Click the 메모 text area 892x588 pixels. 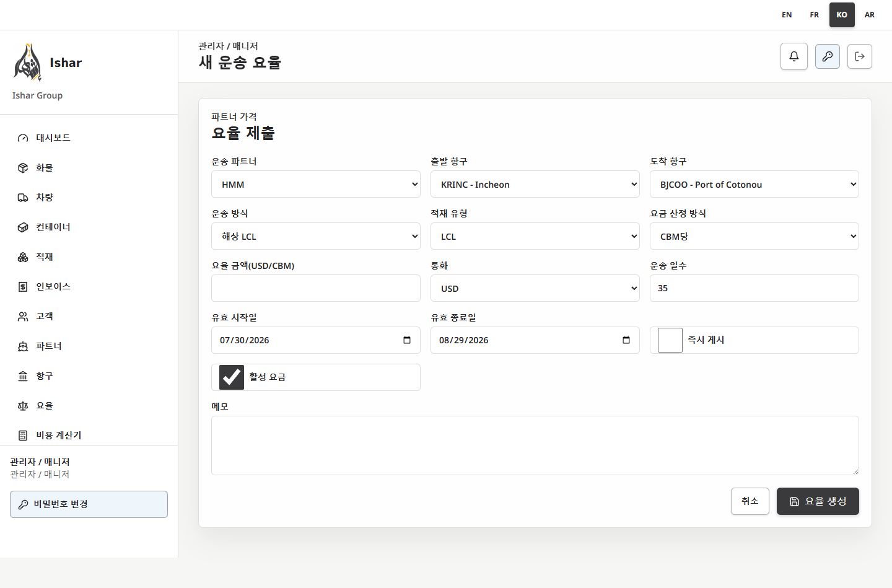535,445
